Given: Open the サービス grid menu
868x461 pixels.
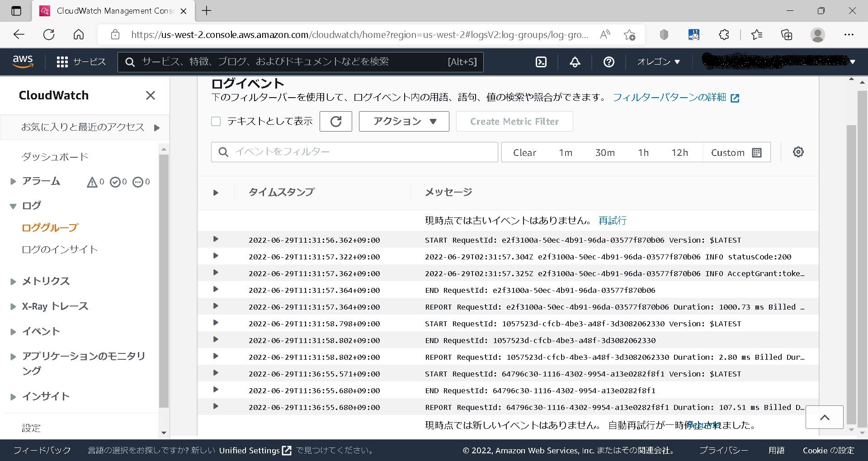Looking at the screenshot, I should [81, 62].
